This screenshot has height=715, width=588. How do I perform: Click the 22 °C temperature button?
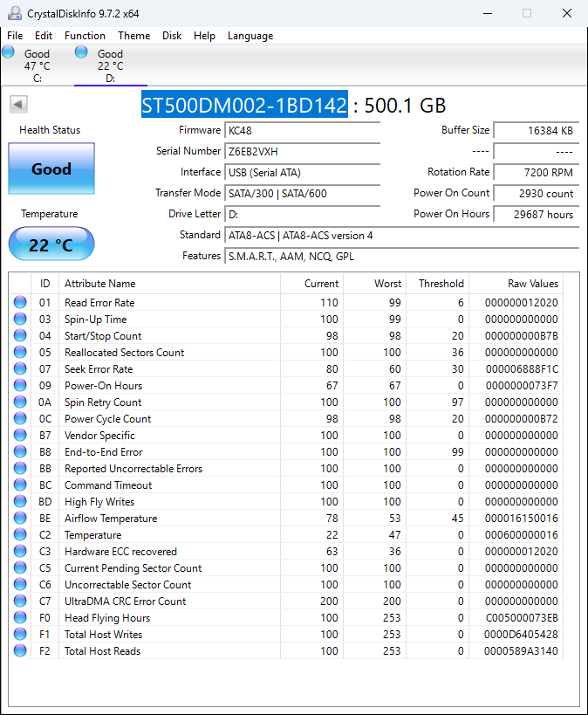pyautogui.click(x=51, y=244)
